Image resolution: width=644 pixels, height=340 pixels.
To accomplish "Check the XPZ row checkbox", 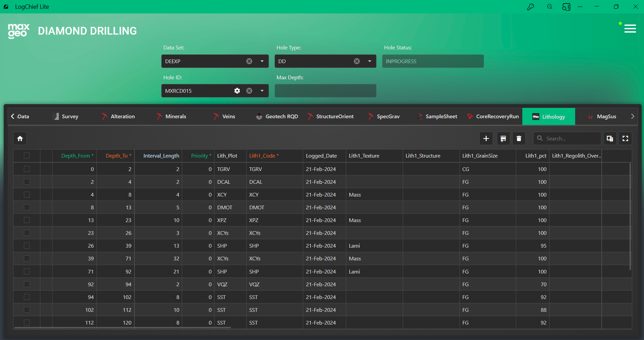I will pos(27,220).
